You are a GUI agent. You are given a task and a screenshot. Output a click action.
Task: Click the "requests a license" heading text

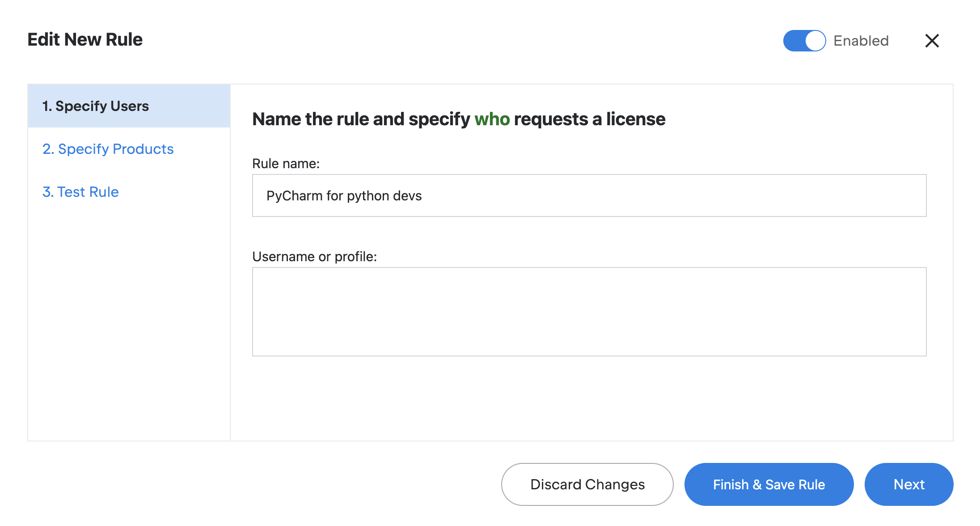pyautogui.click(x=589, y=119)
